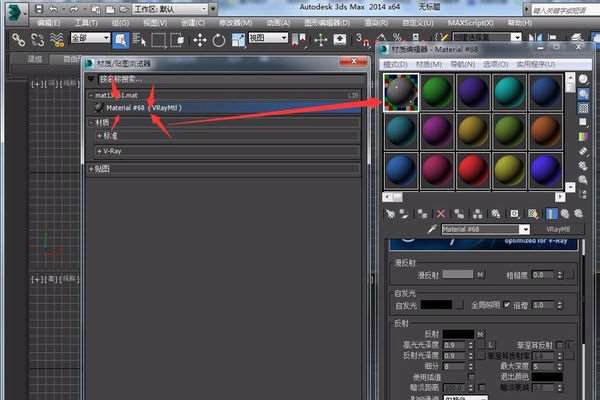600x400 pixels.
Task: Click the Get Material icon in Material Editor
Action: tap(390, 214)
